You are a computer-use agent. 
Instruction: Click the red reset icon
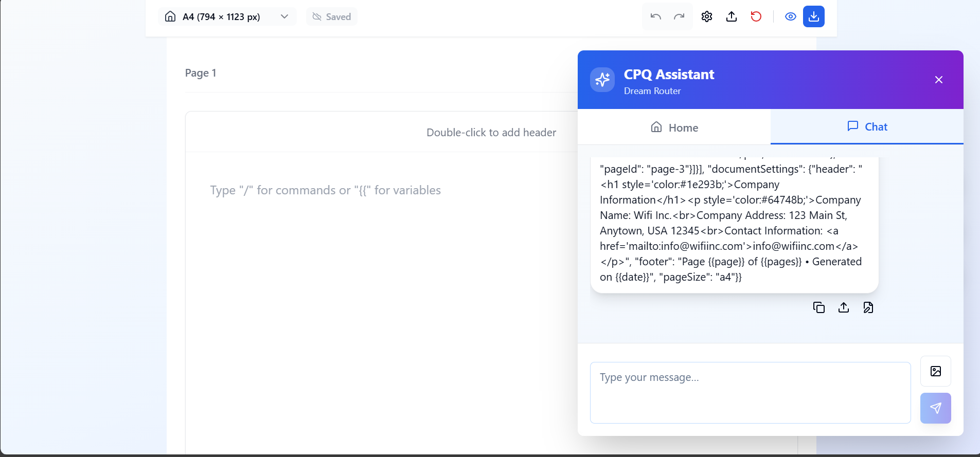756,16
